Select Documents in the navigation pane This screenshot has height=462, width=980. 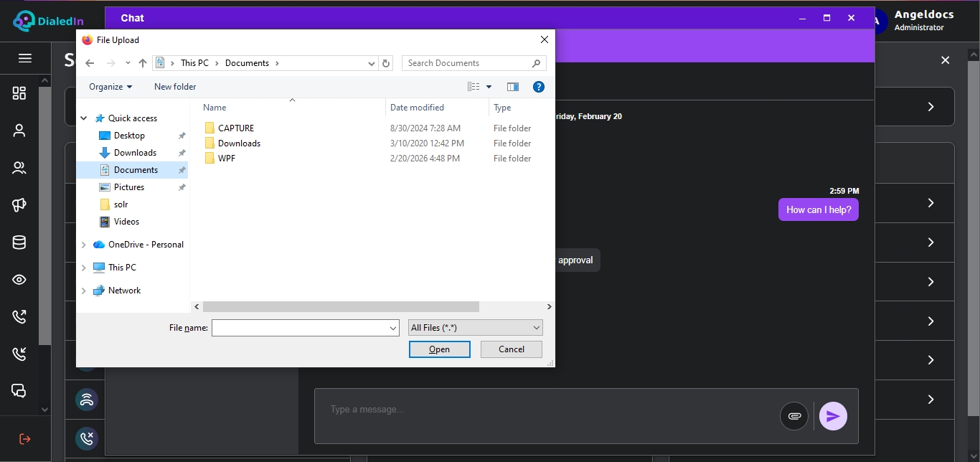tap(133, 170)
